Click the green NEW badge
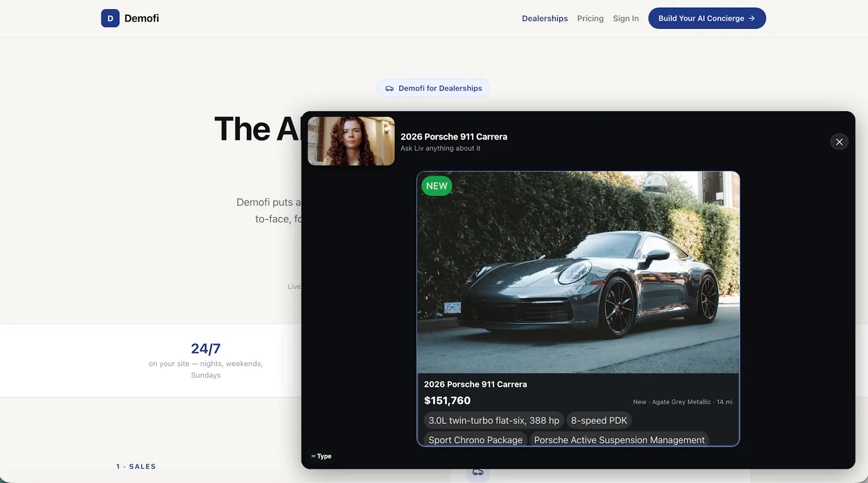The height and width of the screenshot is (483, 868). click(x=437, y=186)
